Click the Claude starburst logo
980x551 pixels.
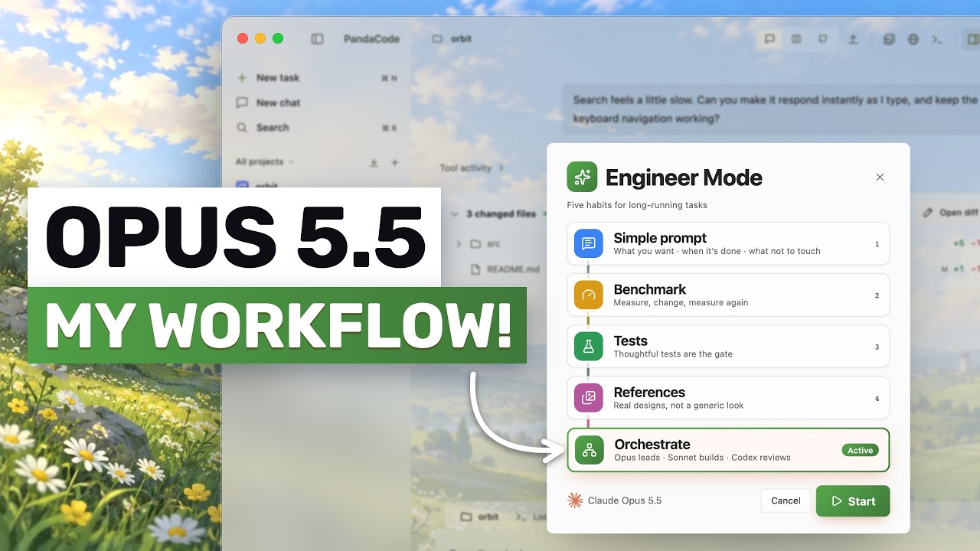point(575,500)
